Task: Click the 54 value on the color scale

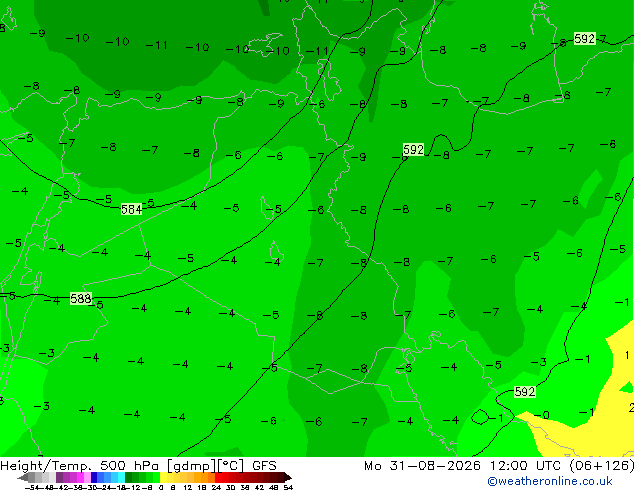Action: [x=288, y=487]
